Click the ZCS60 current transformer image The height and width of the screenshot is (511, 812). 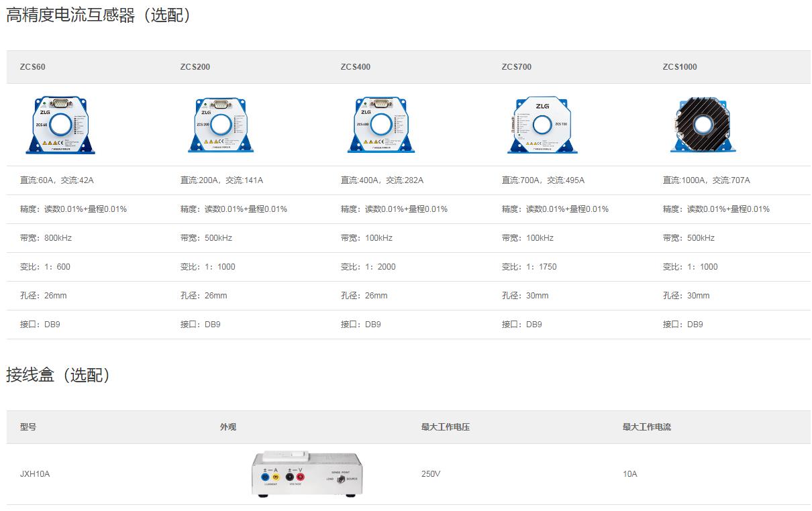point(60,125)
